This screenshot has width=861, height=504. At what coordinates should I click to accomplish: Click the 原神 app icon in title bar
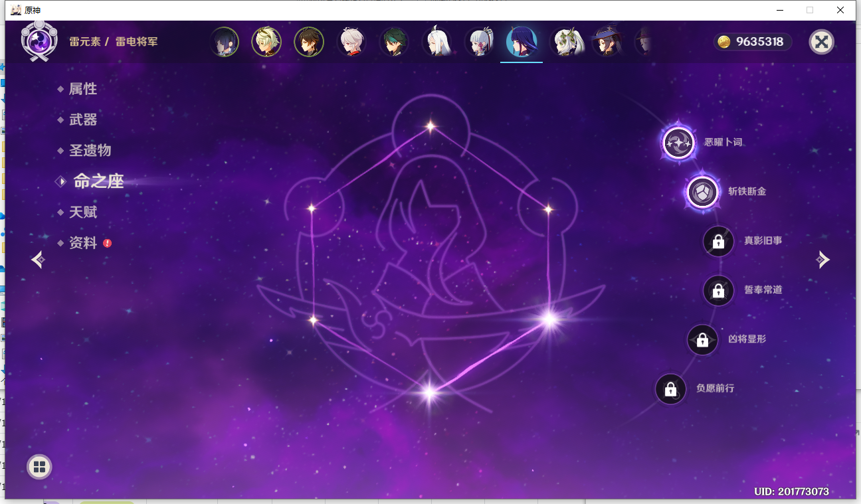coord(16,10)
